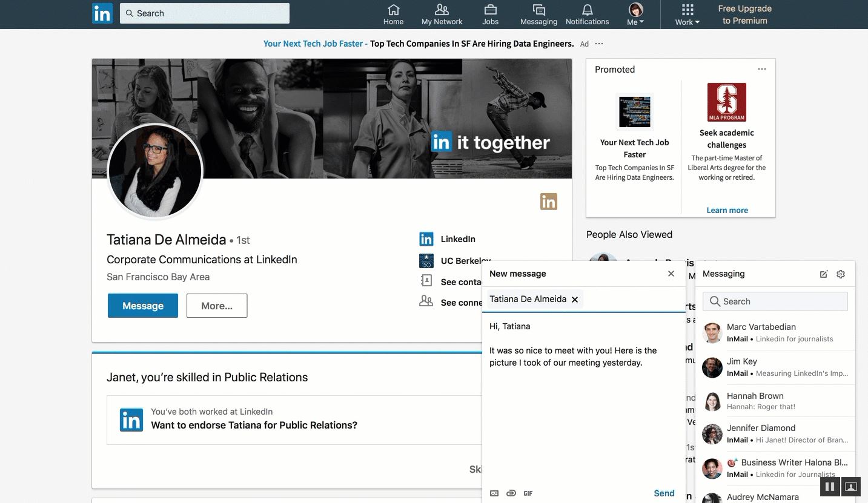
Task: Open the ad banner options ellipsis
Action: pos(599,44)
